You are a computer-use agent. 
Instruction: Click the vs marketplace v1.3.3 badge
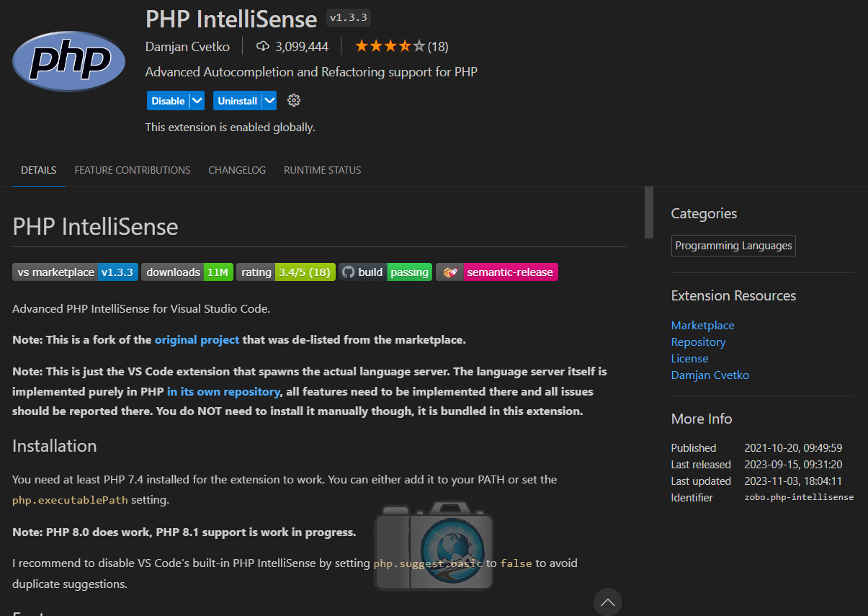point(75,272)
